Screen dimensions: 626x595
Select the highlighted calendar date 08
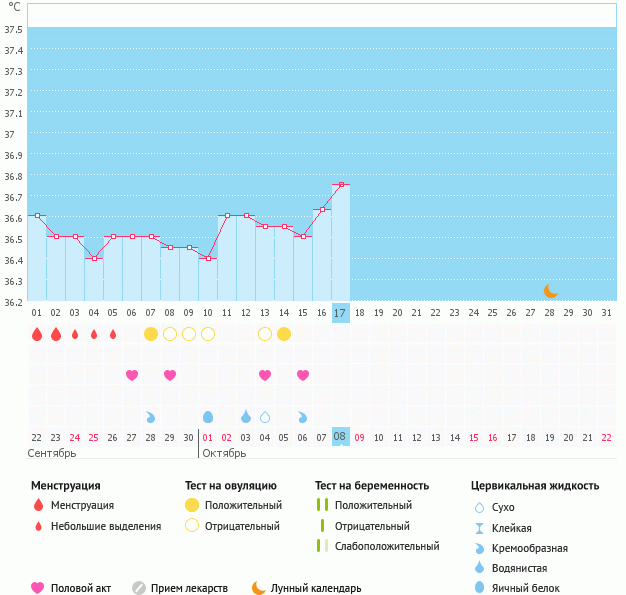click(x=340, y=436)
